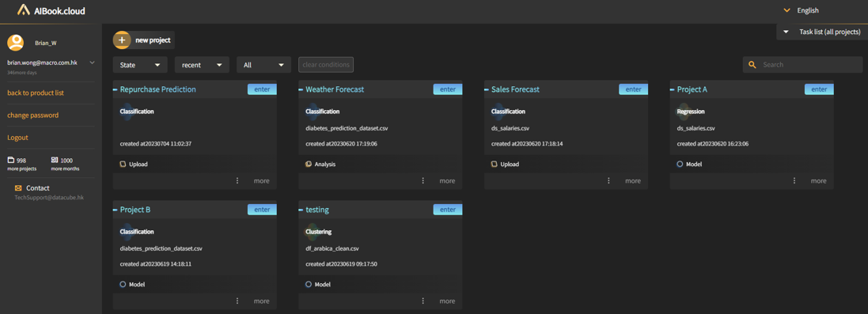868x314 pixels.
Task: Open three-dot menu on Sales Forecast card
Action: pos(609,180)
